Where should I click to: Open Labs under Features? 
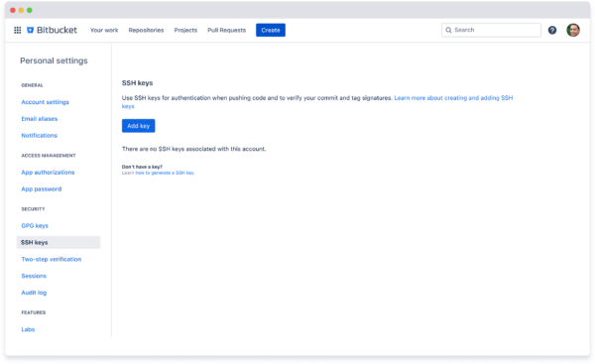28,329
